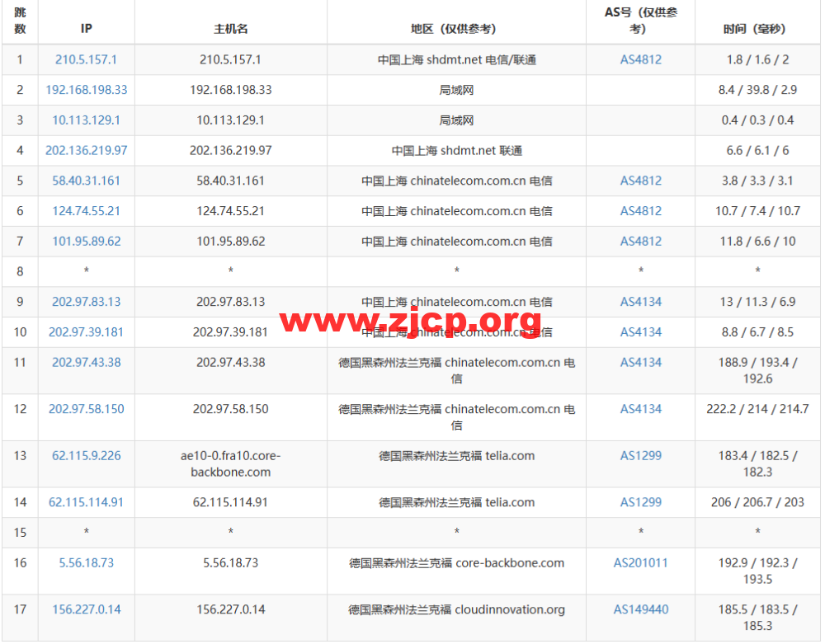Select region text 中国上海 shdmt.net 电信/联通
This screenshot has height=644, width=825.
tap(456, 59)
